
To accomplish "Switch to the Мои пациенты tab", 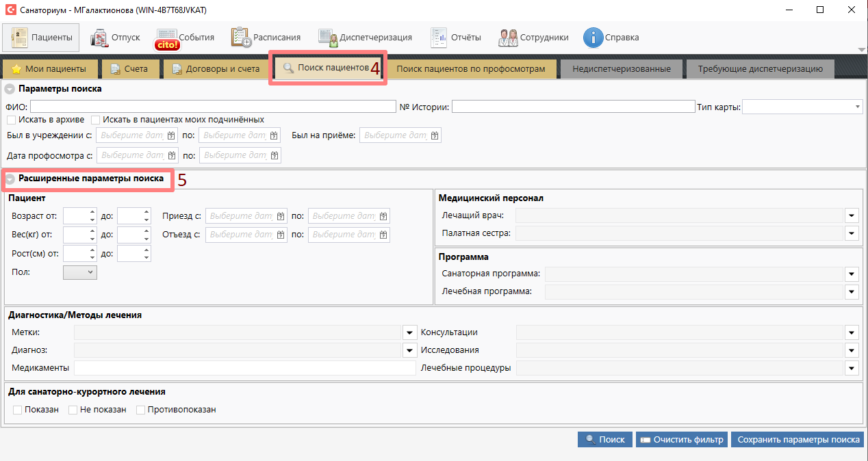I will [x=49, y=69].
